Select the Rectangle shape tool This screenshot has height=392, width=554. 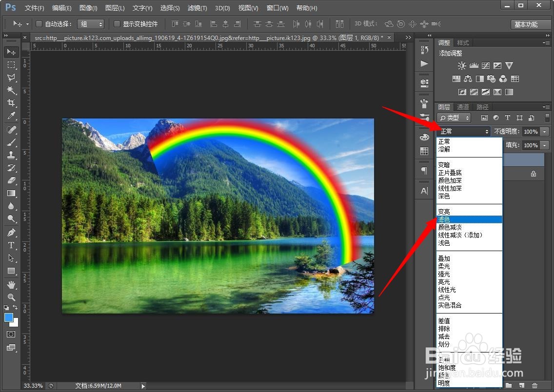pyautogui.click(x=11, y=271)
